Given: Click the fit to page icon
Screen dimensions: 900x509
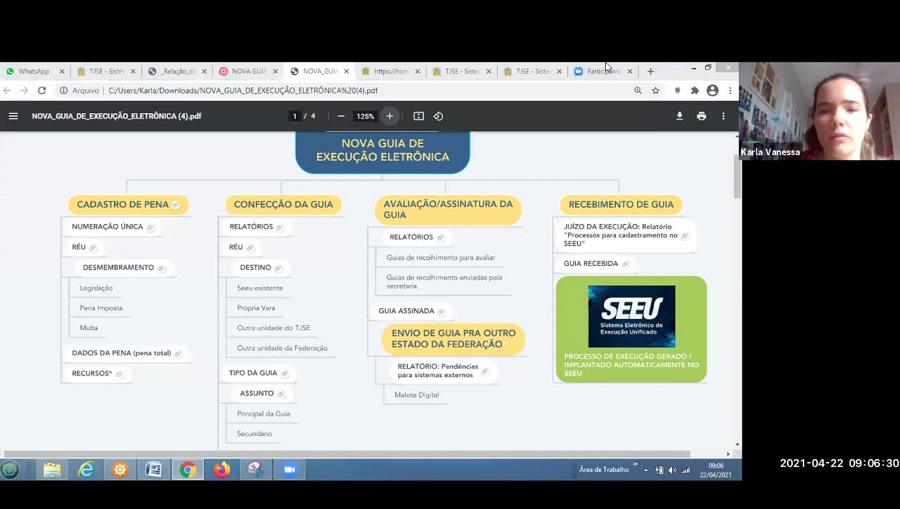Looking at the screenshot, I should (418, 116).
